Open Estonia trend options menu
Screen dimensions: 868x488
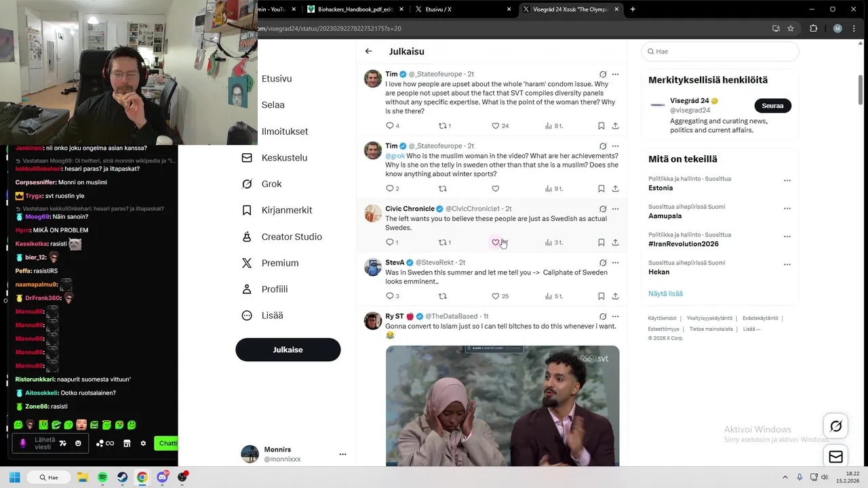787,181
